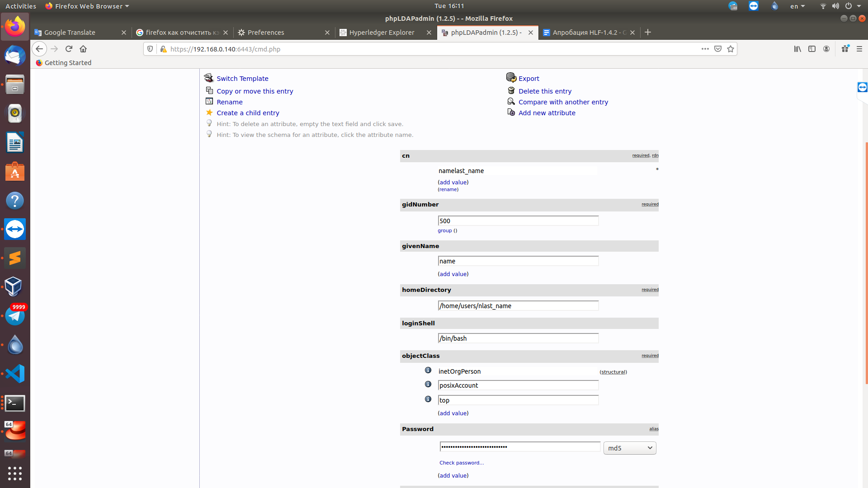Click the Create a child entry star icon
The width and height of the screenshot is (868, 488).
coord(209,113)
